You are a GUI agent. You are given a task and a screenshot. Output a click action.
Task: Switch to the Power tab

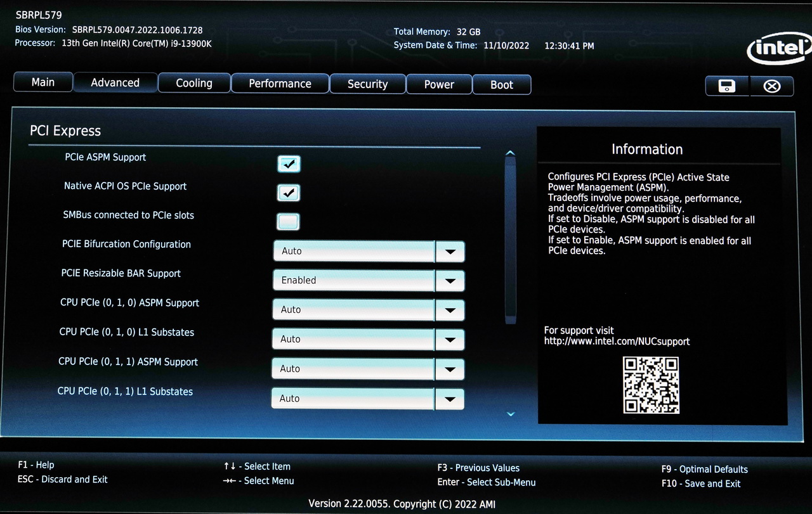click(x=439, y=85)
